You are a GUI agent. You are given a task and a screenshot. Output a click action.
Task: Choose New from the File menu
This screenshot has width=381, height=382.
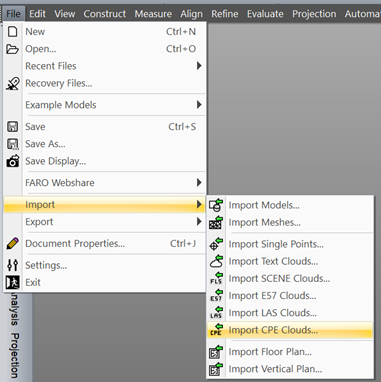105,32
